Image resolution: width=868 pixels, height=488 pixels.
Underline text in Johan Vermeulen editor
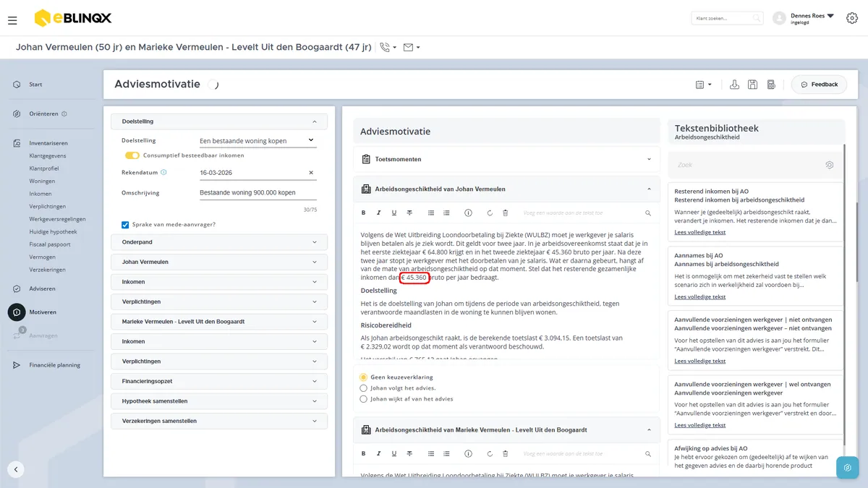pos(394,213)
